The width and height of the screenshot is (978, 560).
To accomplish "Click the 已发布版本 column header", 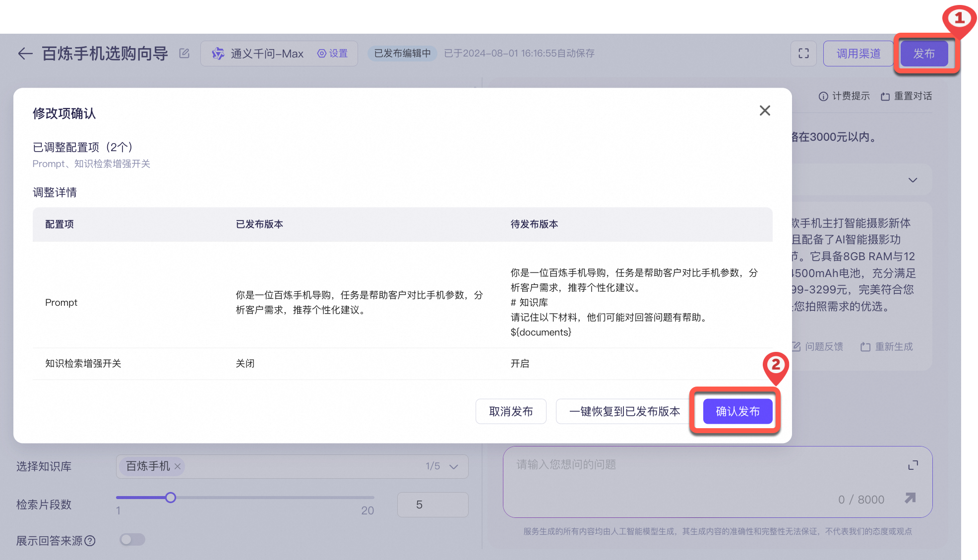I will pyautogui.click(x=259, y=224).
